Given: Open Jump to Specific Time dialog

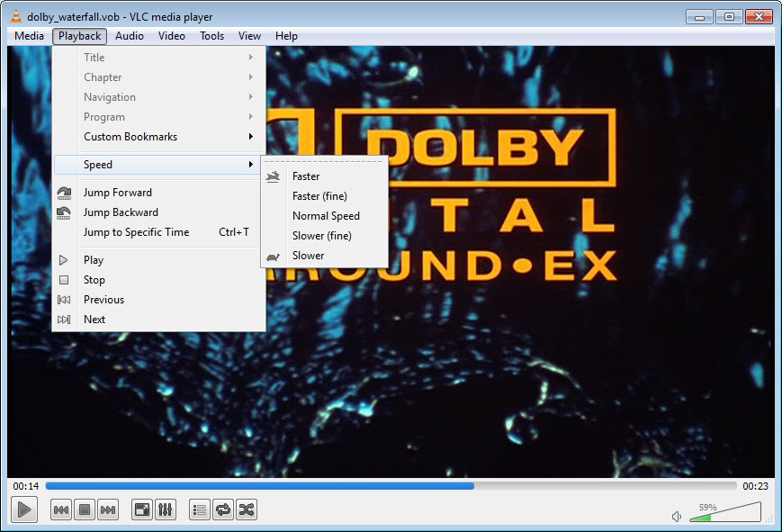Looking at the screenshot, I should (158, 232).
